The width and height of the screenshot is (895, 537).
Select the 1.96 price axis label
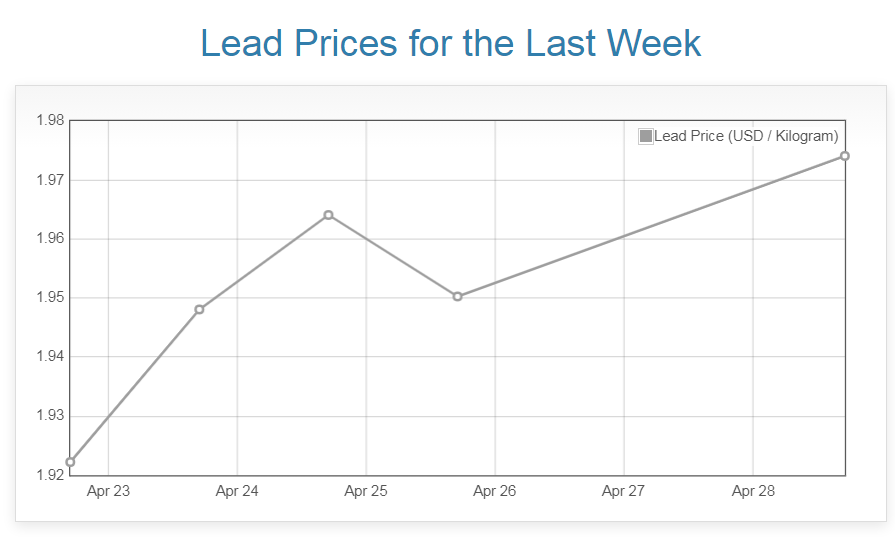pos(50,239)
